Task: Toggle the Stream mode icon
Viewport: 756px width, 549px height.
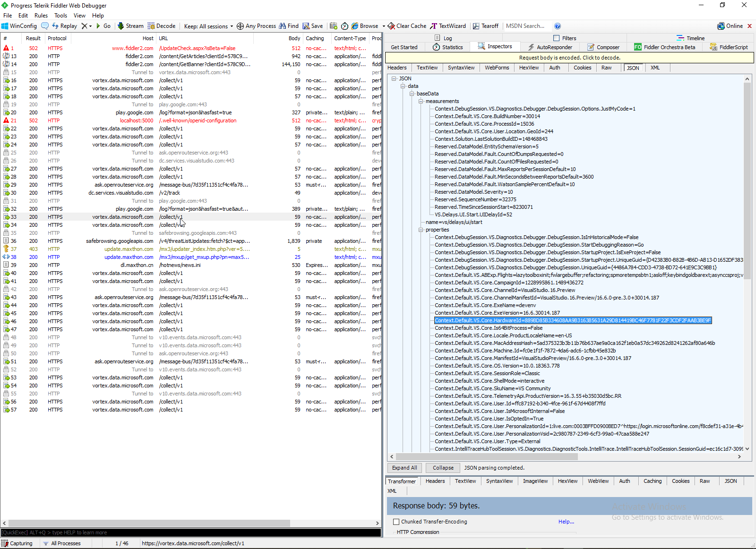Action: tap(130, 26)
